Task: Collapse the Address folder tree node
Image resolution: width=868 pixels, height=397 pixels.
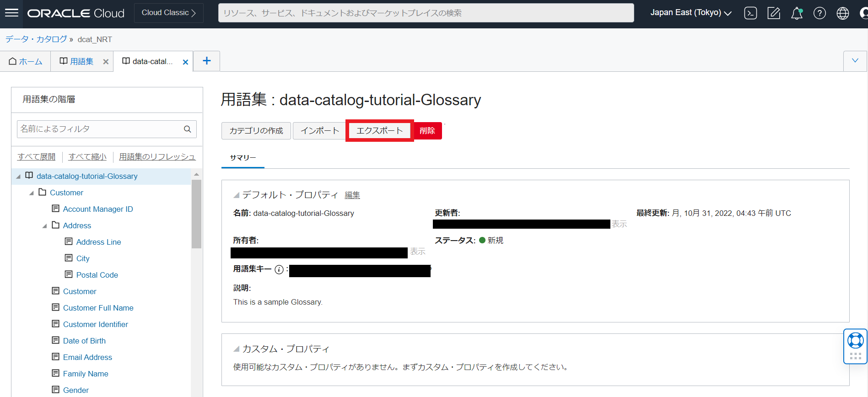Action: pos(44,226)
